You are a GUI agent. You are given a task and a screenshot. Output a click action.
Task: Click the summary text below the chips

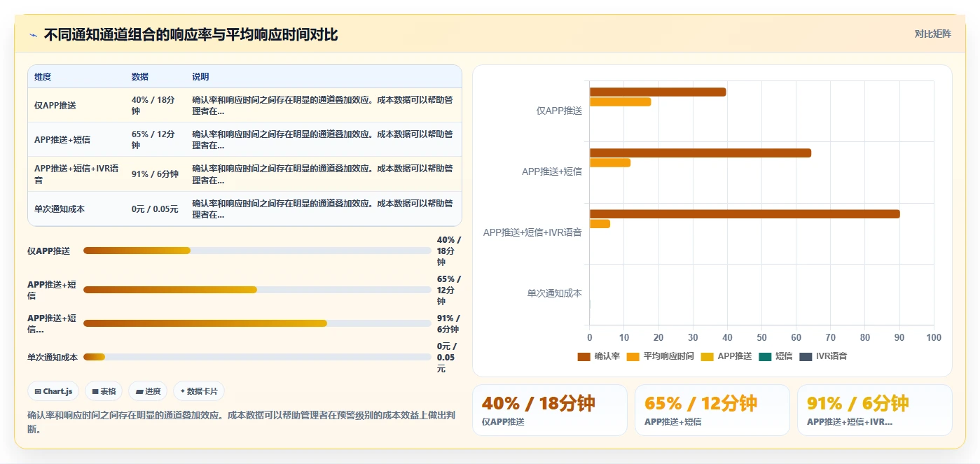(x=242, y=422)
